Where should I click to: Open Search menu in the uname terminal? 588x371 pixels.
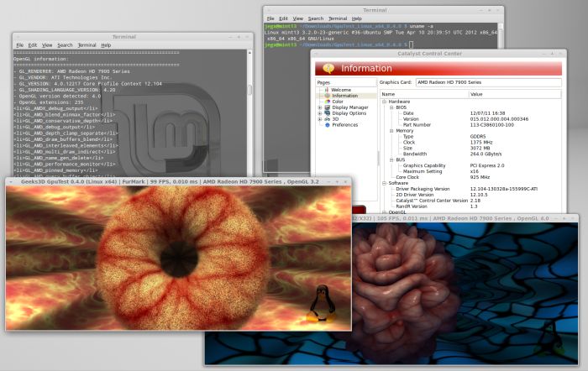(x=316, y=18)
